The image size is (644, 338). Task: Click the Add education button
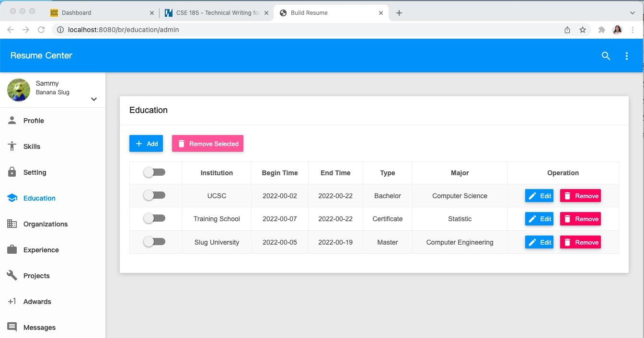click(146, 144)
